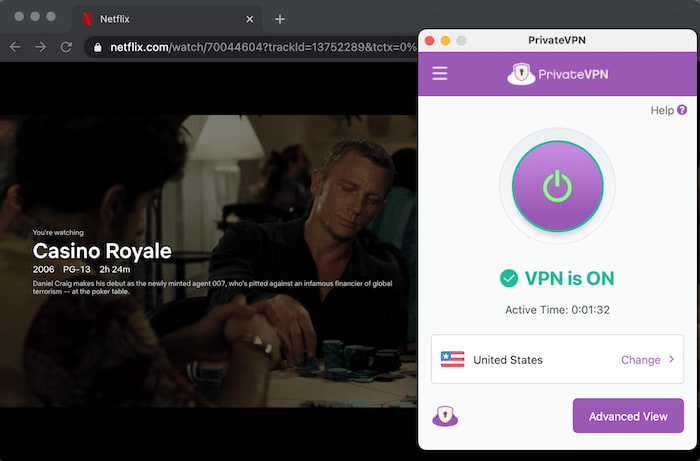Click the PrivateVPN window title text

tap(557, 40)
